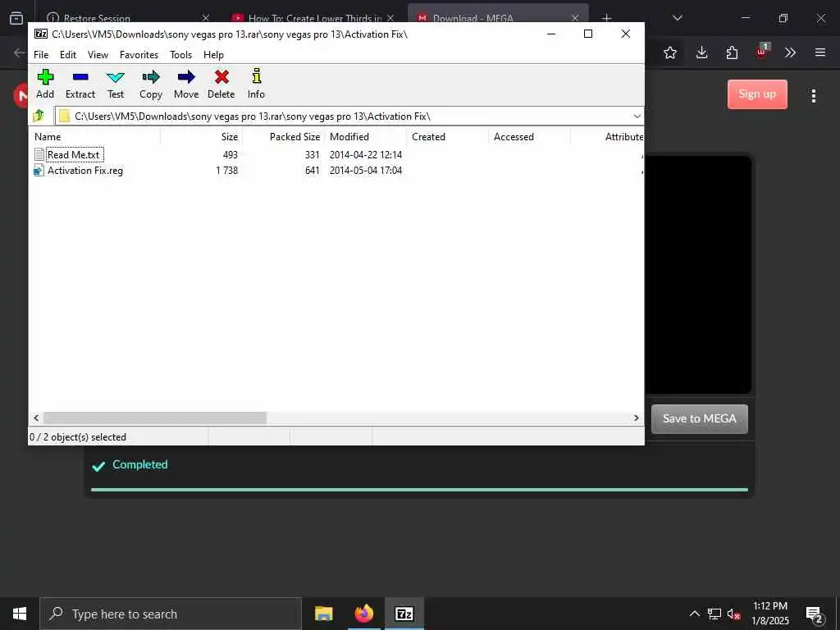Sort by the Size column header
The height and width of the screenshot is (630, 840).
click(x=201, y=137)
